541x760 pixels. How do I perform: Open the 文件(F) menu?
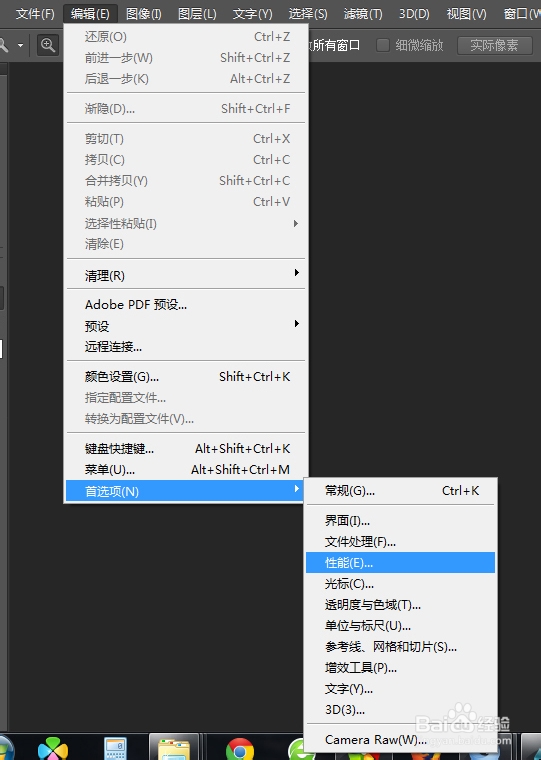[35, 14]
